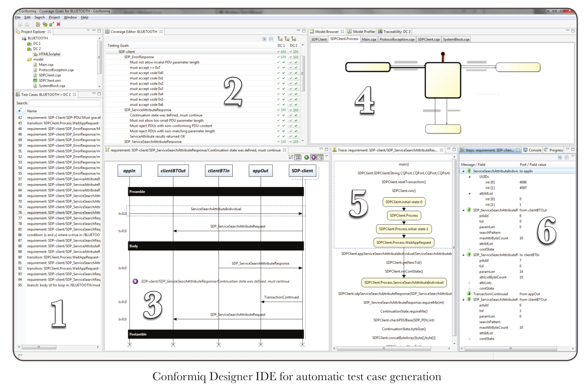Viewport: 586px width, 392px height.
Task: Click lifeline layout icon in sequence diagram toolbar
Action: click(x=321, y=158)
